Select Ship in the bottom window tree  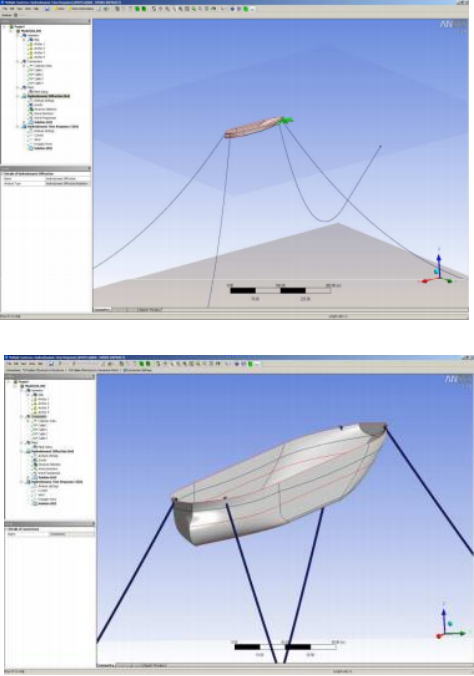click(41, 394)
